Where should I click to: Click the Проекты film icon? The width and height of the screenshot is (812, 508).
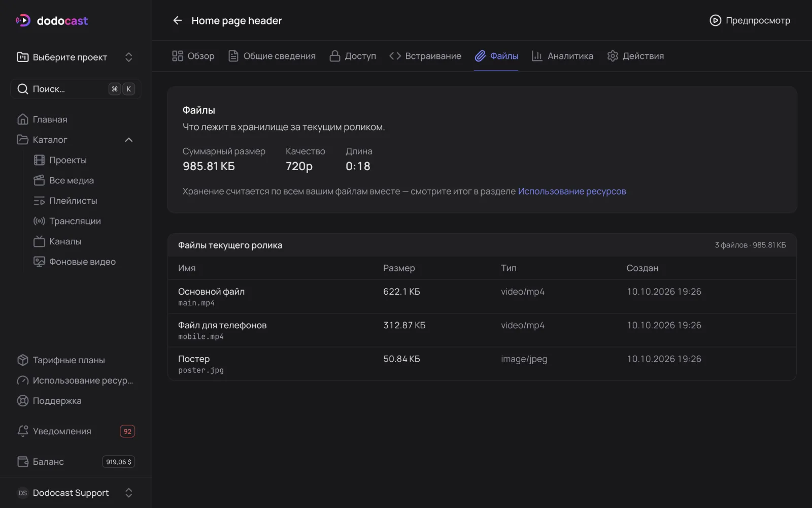[x=39, y=160]
